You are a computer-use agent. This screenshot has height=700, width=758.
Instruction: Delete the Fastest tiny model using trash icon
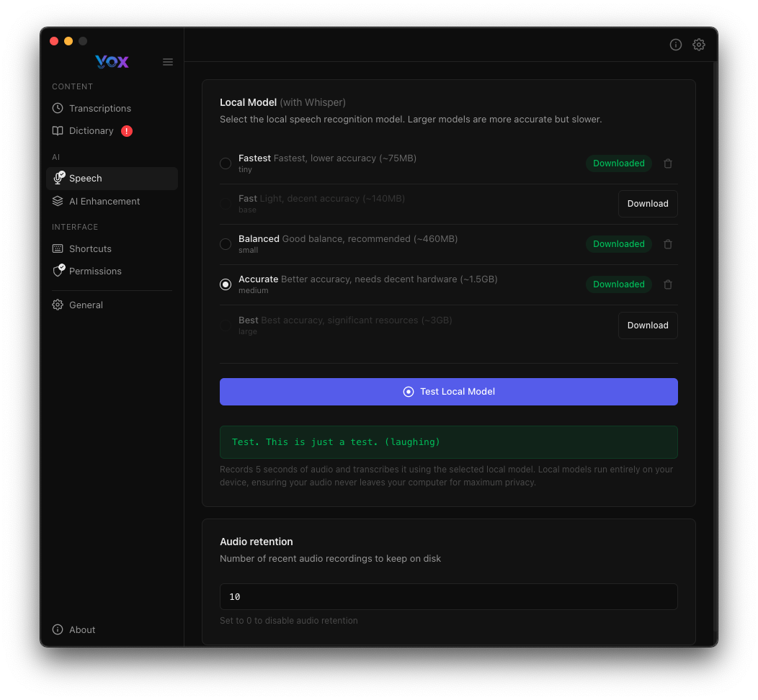click(x=667, y=163)
